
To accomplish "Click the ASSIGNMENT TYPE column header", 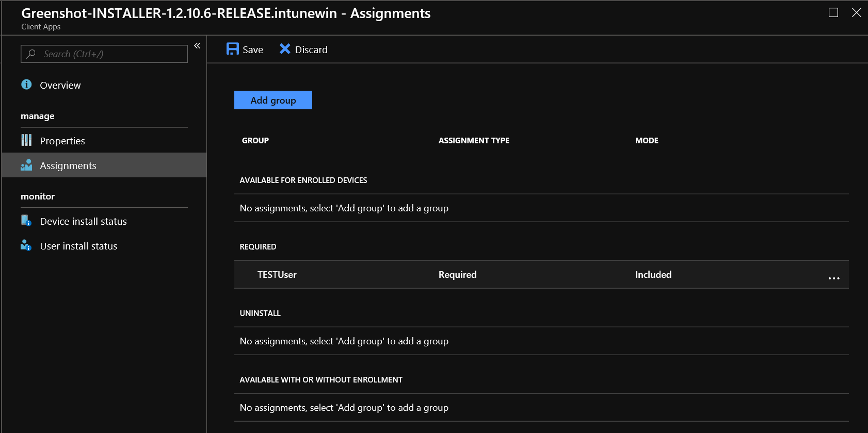I will pyautogui.click(x=474, y=140).
